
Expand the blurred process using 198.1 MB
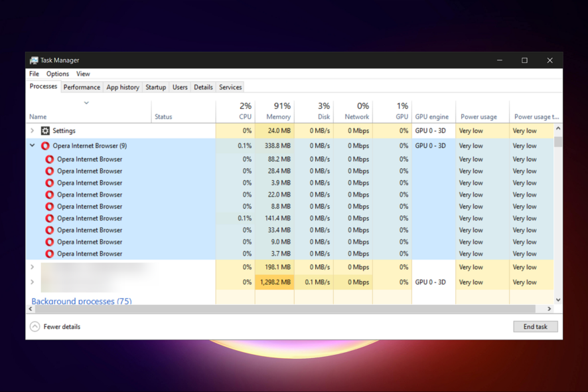click(33, 267)
